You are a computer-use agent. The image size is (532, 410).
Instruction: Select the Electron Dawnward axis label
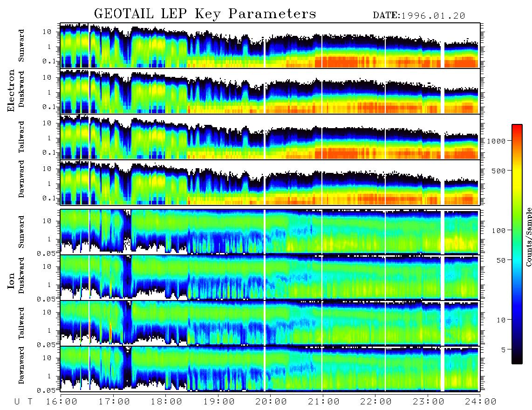(21, 179)
